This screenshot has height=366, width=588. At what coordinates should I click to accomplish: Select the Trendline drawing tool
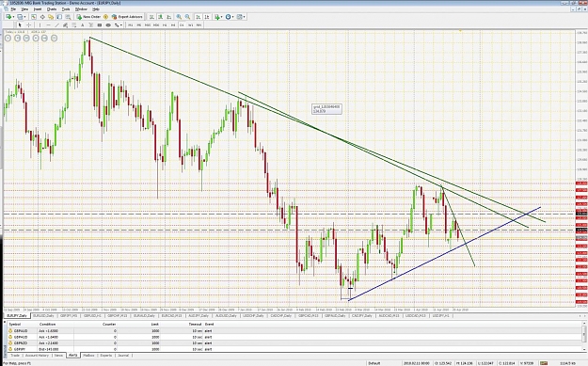(x=57, y=25)
